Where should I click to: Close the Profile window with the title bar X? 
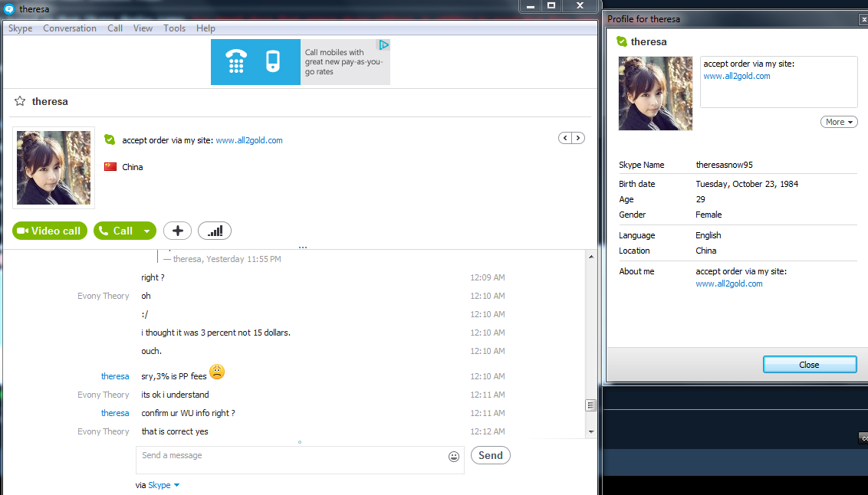pyautogui.click(x=863, y=19)
